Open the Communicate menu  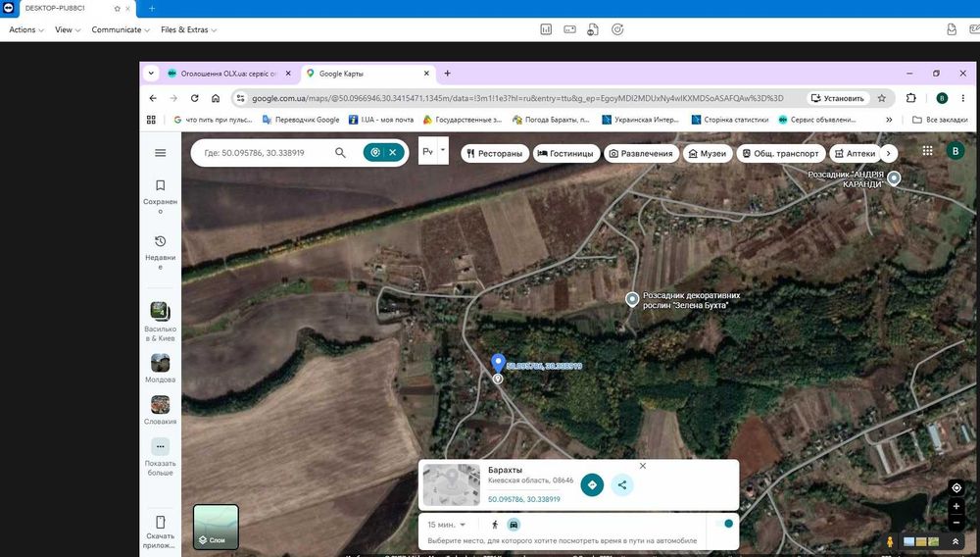pyautogui.click(x=121, y=29)
